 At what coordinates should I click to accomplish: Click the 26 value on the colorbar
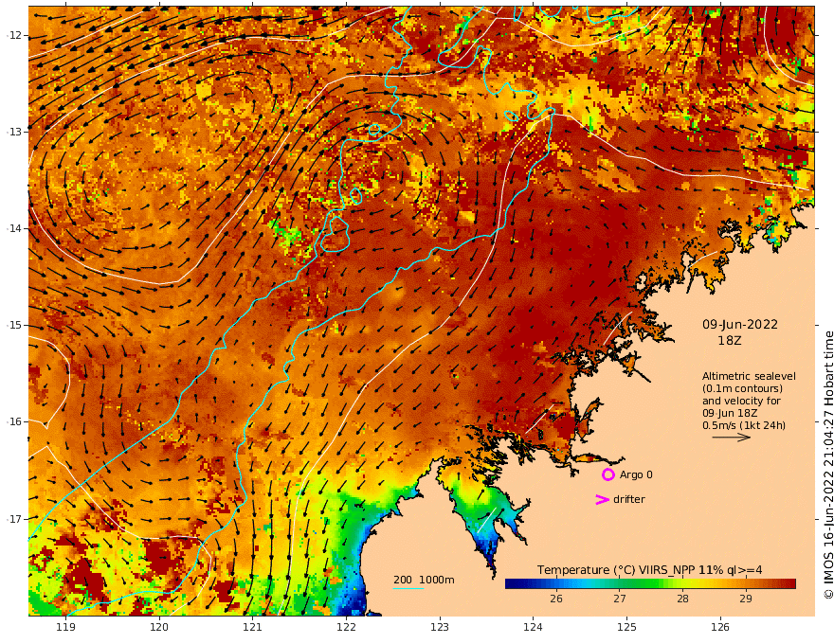555,599
